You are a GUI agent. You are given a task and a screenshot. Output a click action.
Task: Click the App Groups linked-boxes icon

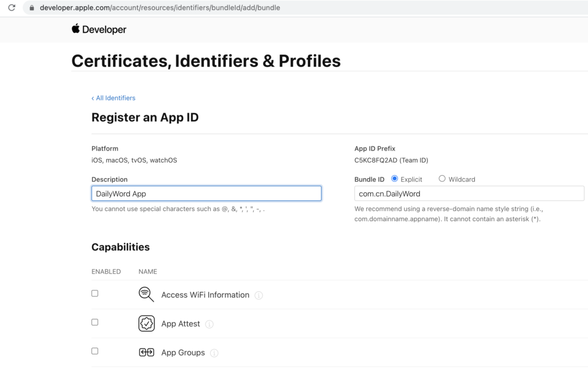point(146,352)
